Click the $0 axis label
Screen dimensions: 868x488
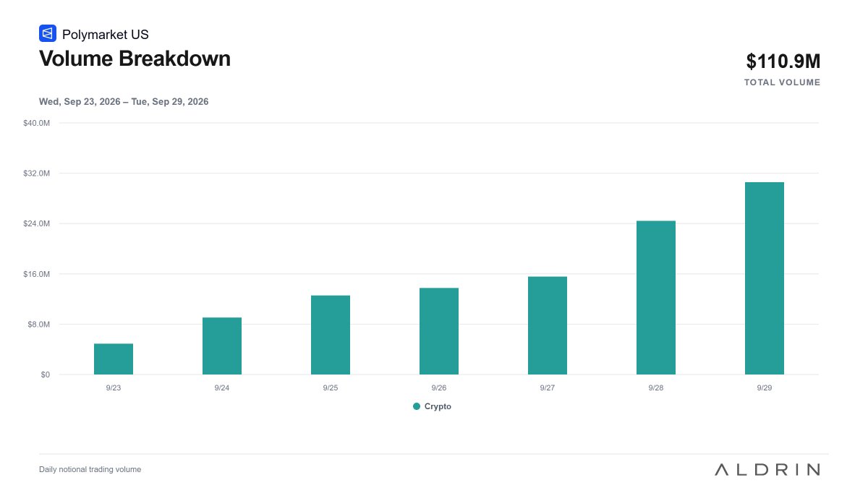point(45,374)
